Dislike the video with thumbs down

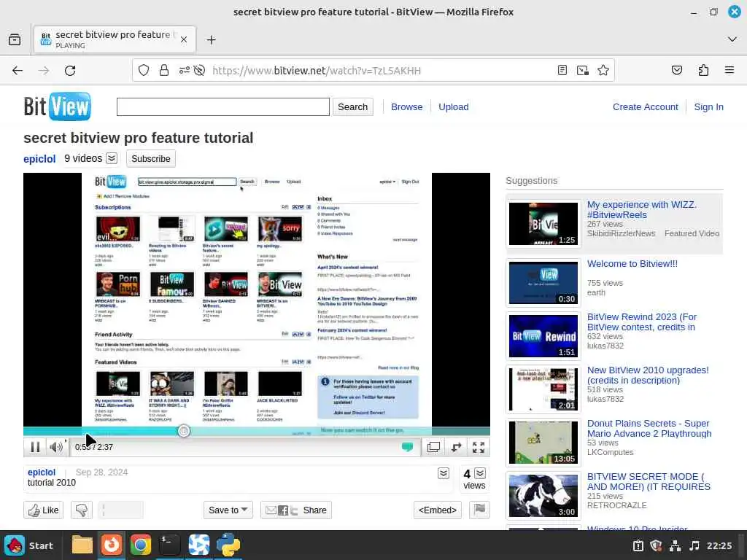pyautogui.click(x=82, y=510)
